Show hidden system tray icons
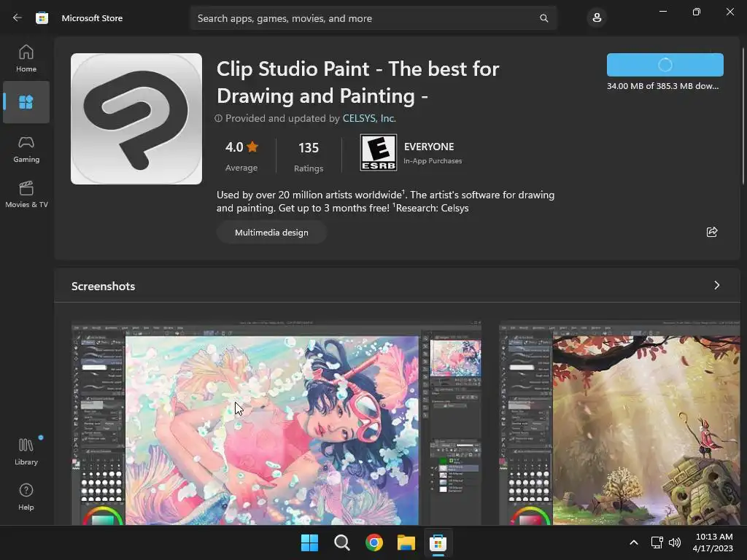This screenshot has height=560, width=747. [x=634, y=542]
